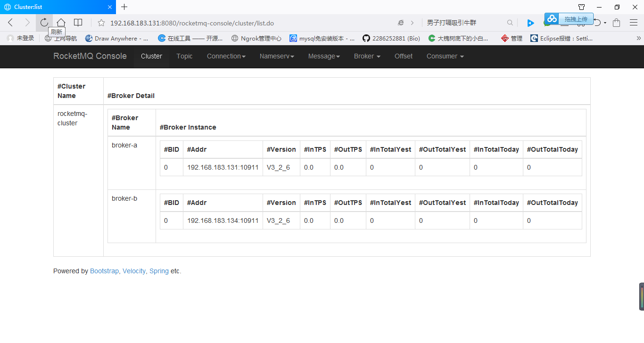Expand the Message dropdown menu
The width and height of the screenshot is (644, 343).
[324, 56]
